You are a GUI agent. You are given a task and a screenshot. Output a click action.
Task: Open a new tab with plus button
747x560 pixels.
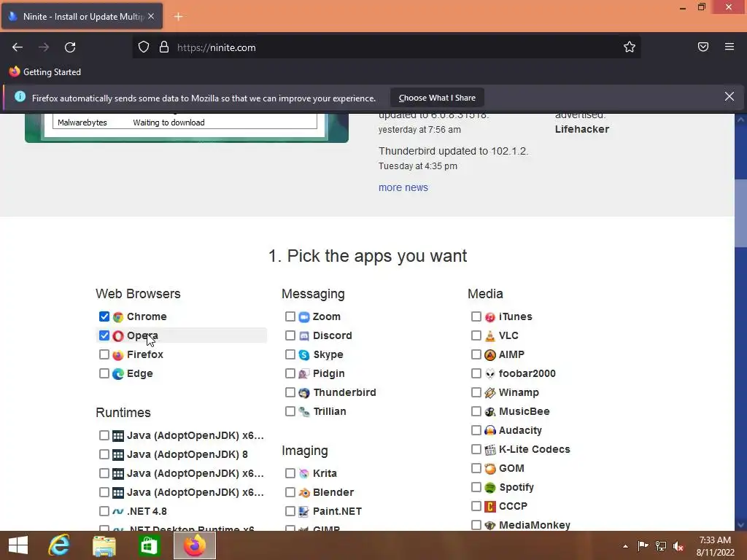coord(178,17)
